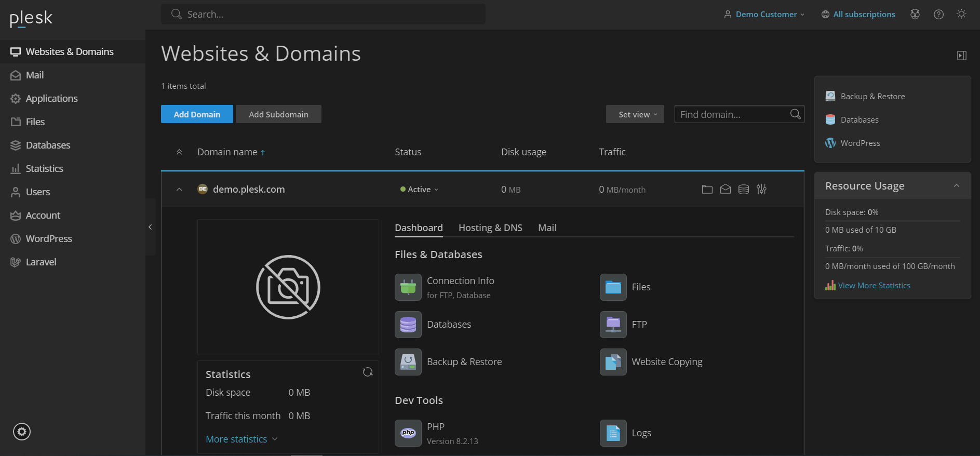Click the Find domain search magnifier icon
This screenshot has height=456, width=980.
tap(795, 114)
